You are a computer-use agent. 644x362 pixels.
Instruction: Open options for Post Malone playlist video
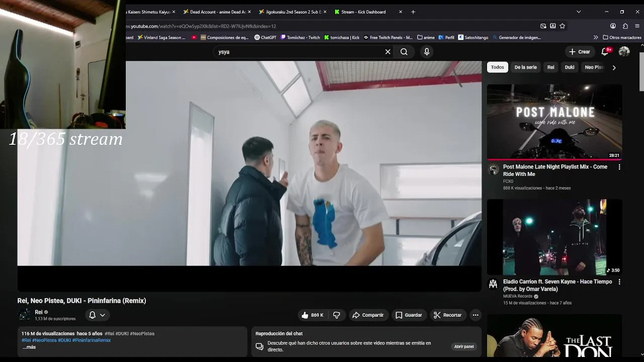click(619, 167)
